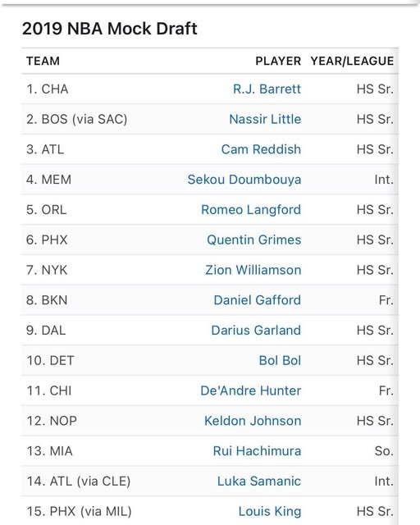The height and width of the screenshot is (525, 420).
Task: Click the BOS (via SAC) team cell
Action: (x=76, y=119)
